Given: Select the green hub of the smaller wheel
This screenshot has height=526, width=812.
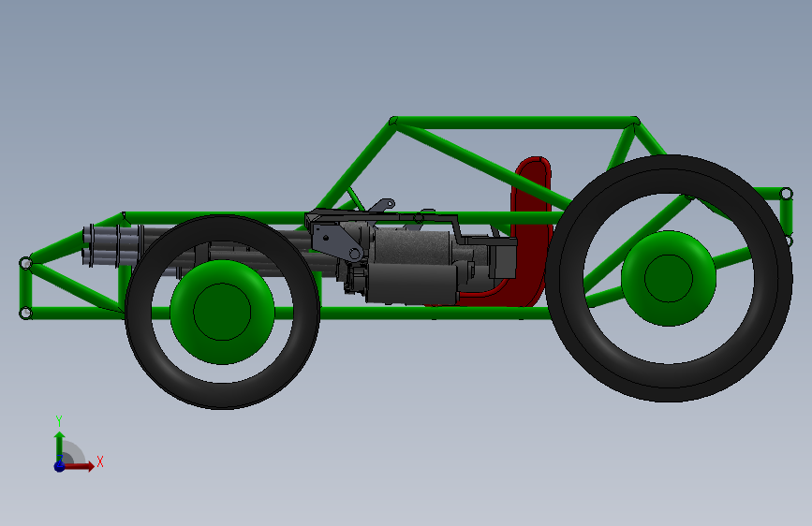Looking at the screenshot, I should (222, 312).
